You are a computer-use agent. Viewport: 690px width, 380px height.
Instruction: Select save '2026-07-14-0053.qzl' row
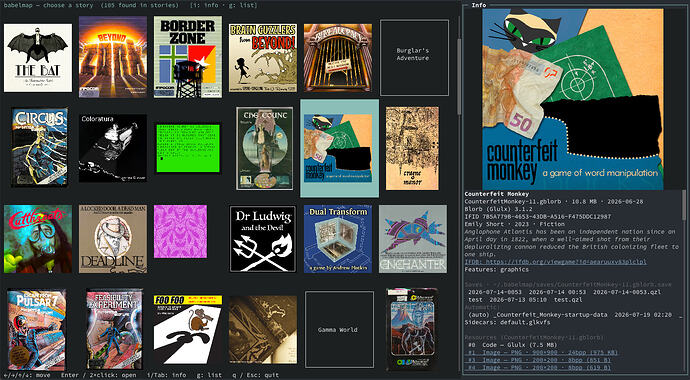click(565, 292)
